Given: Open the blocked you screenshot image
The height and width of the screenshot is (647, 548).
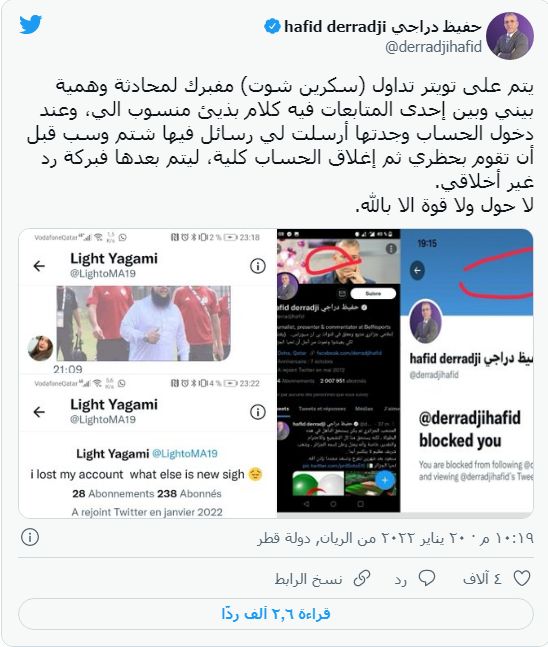Looking at the screenshot, I should [x=467, y=371].
